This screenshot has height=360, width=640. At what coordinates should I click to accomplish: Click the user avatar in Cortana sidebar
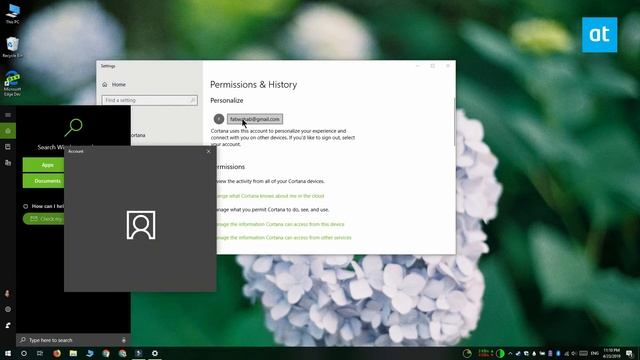pos(7,293)
